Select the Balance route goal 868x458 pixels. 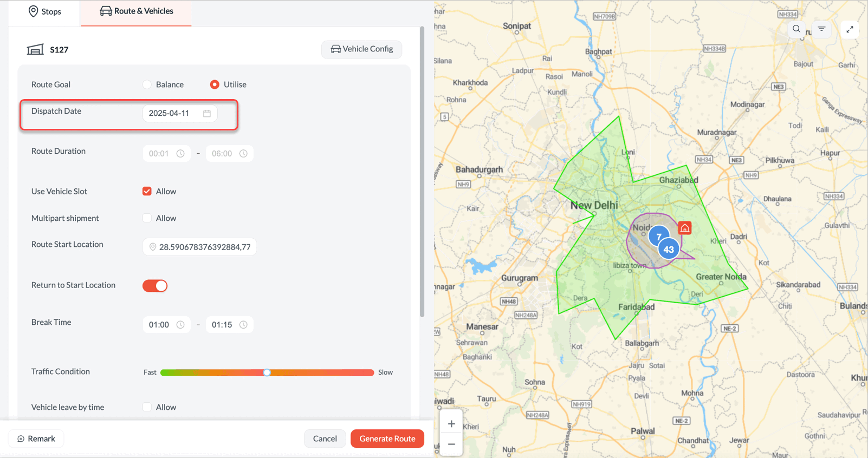pos(147,84)
